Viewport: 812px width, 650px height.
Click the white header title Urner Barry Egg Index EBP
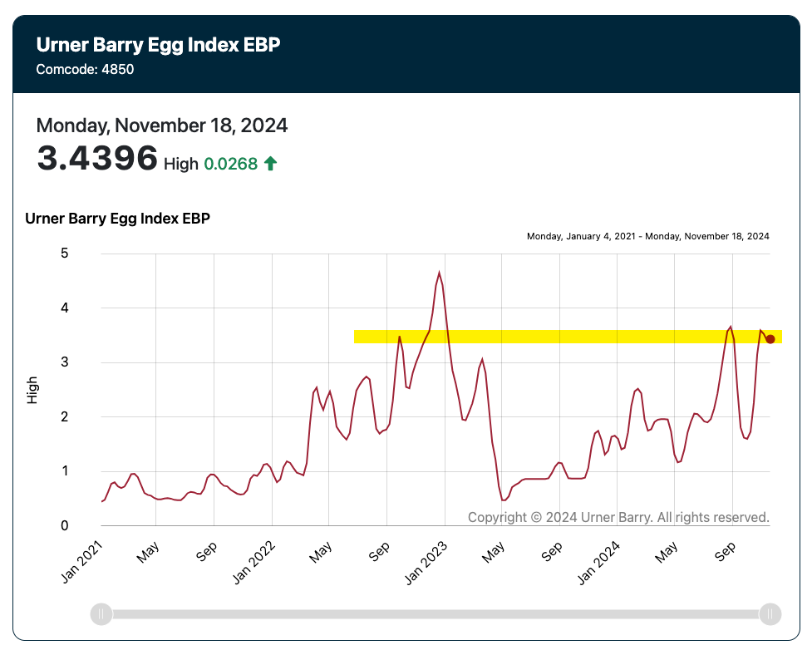(158, 45)
